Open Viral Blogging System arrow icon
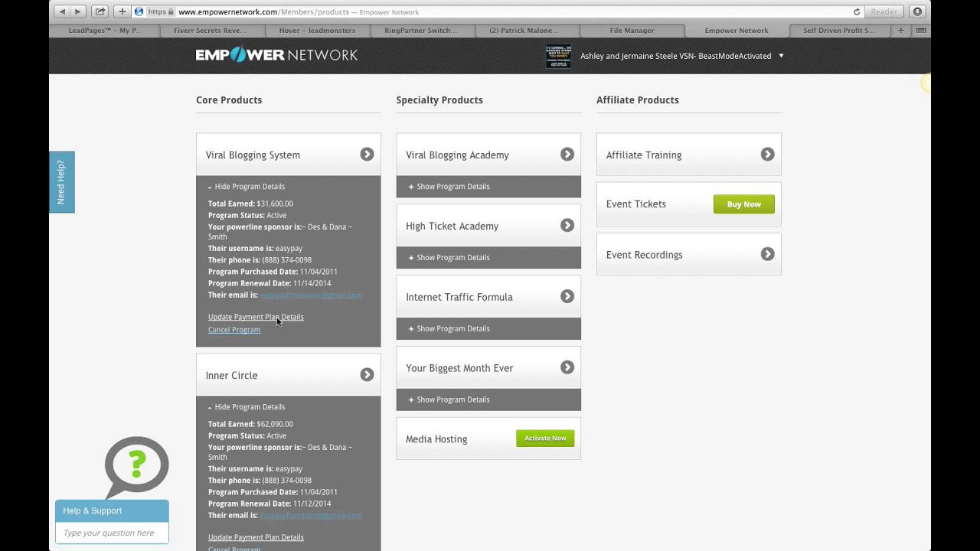 point(367,154)
